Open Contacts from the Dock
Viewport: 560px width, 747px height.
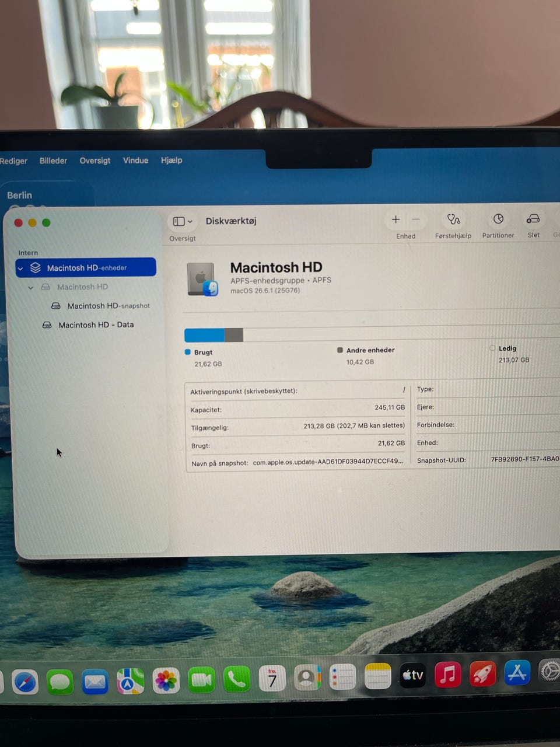[307, 678]
